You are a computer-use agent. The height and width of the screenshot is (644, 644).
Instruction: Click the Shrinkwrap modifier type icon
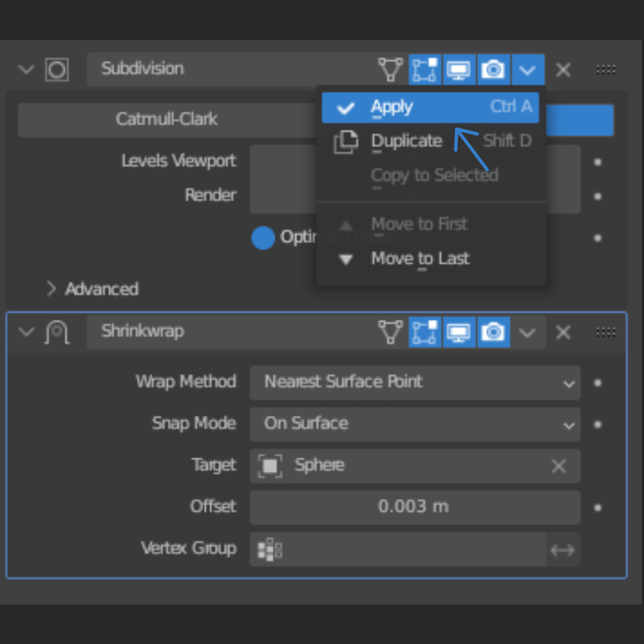57,332
